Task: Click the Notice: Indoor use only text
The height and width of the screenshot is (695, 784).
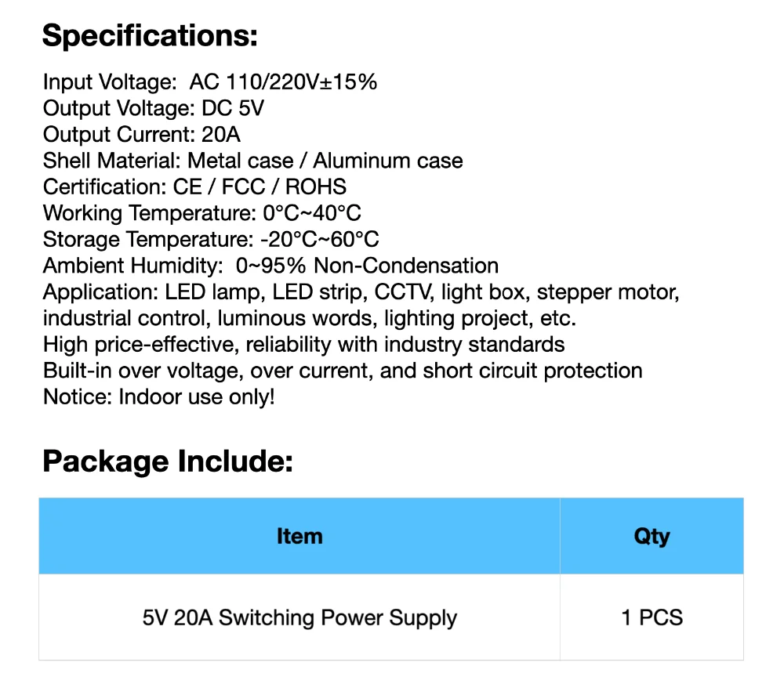Action: tap(159, 397)
